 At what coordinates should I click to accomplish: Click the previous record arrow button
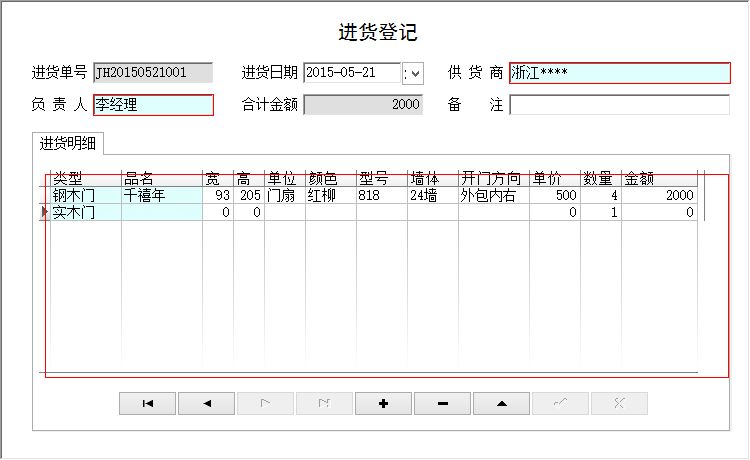[207, 403]
